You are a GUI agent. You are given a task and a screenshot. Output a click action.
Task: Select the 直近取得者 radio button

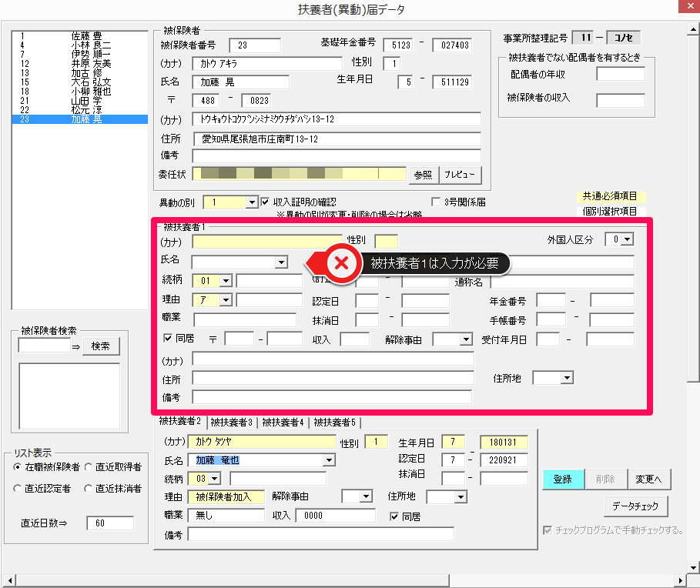point(89,467)
